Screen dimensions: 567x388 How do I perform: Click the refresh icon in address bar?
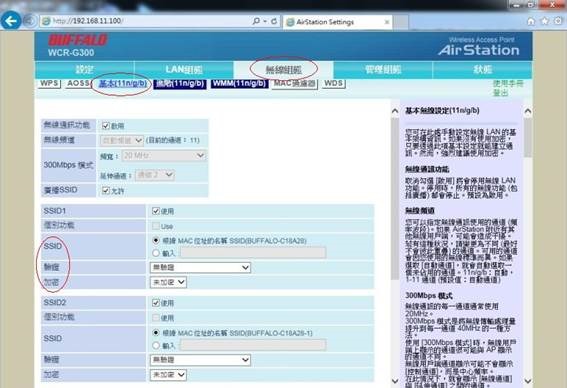pos(274,21)
